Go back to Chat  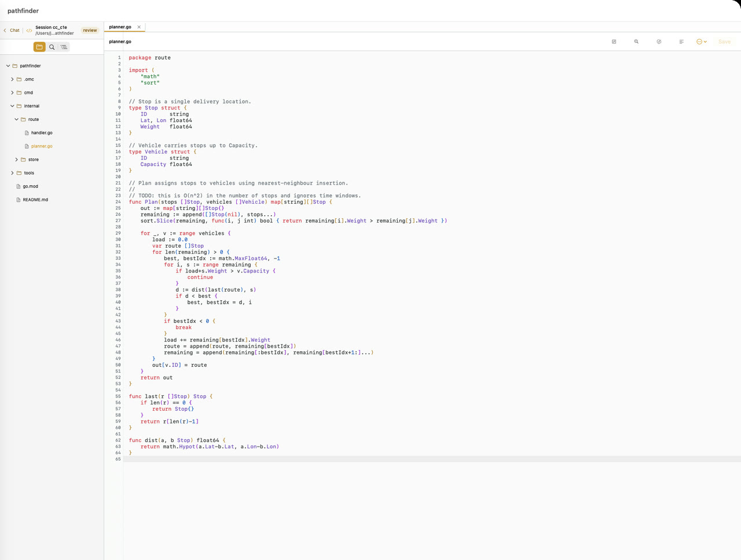[12, 30]
